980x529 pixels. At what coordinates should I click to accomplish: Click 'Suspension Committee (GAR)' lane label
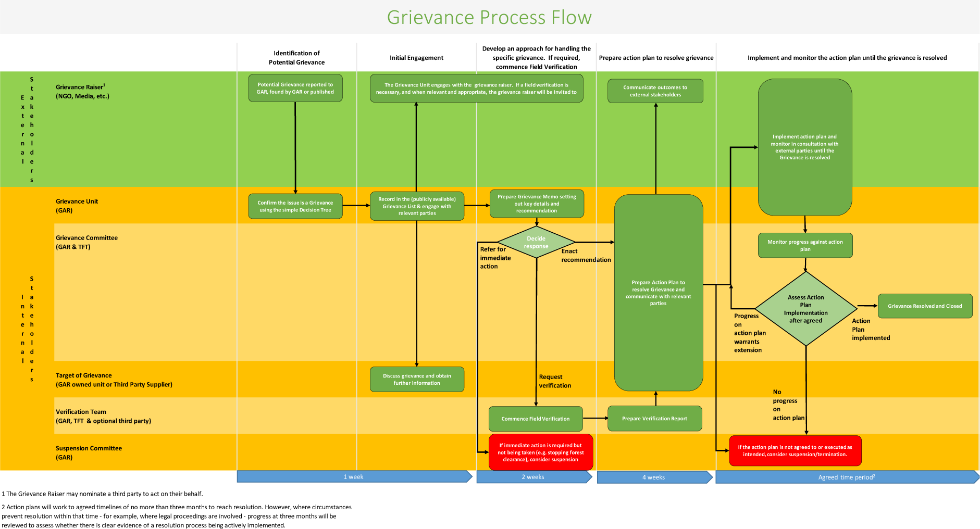pyautogui.click(x=89, y=452)
